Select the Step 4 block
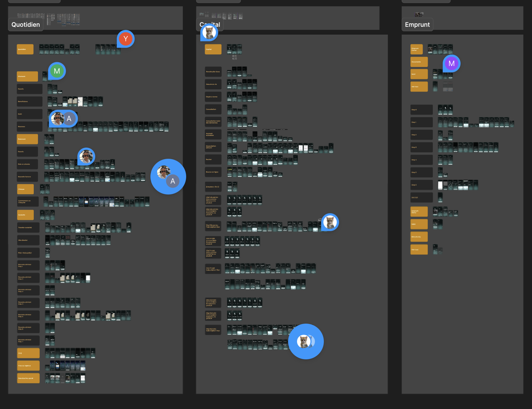Viewport: 532px width, 409px height. point(422,160)
